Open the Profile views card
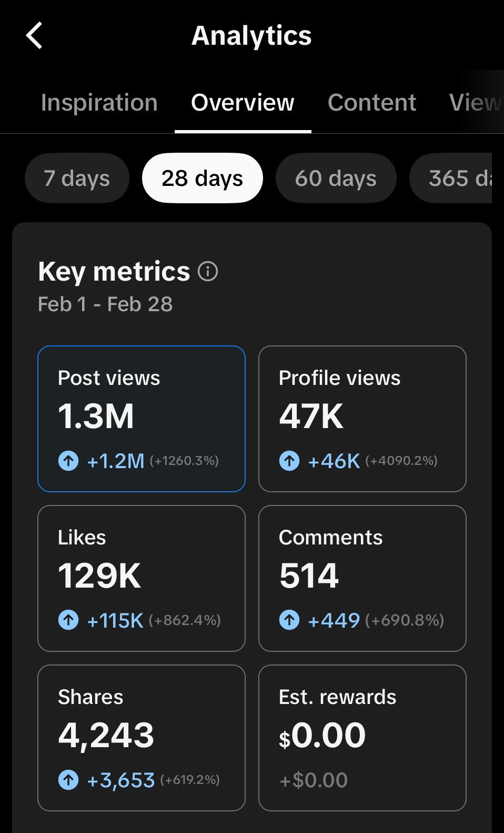The width and height of the screenshot is (504, 833). [x=362, y=419]
